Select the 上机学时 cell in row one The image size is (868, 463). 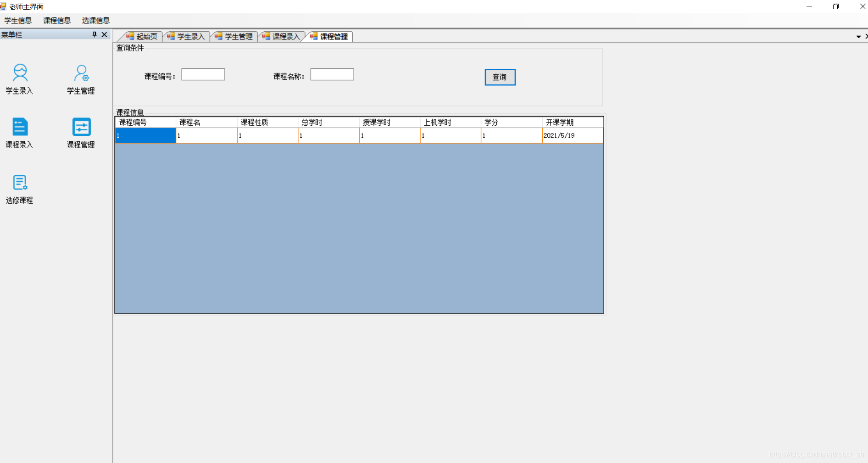[451, 135]
